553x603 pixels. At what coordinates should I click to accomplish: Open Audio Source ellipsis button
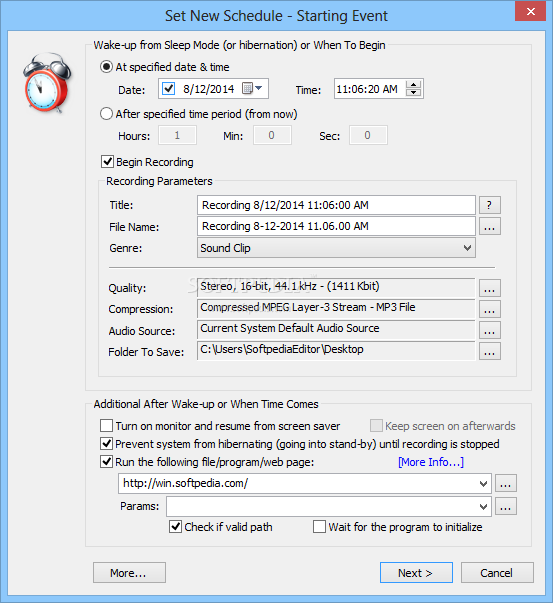[x=490, y=330]
